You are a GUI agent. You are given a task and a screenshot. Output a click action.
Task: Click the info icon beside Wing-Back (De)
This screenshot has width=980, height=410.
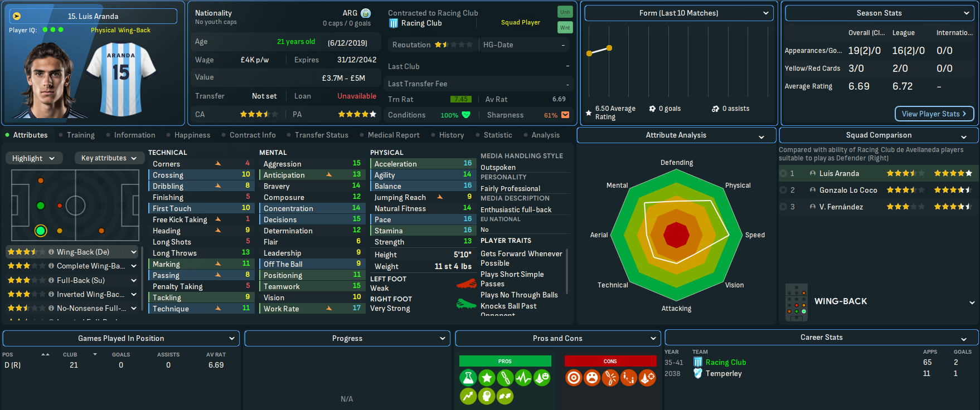51,252
